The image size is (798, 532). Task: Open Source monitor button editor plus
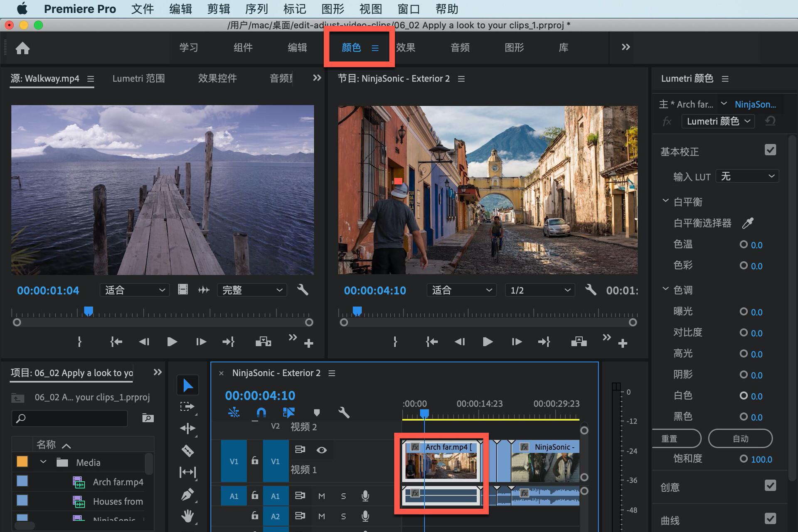click(x=308, y=343)
